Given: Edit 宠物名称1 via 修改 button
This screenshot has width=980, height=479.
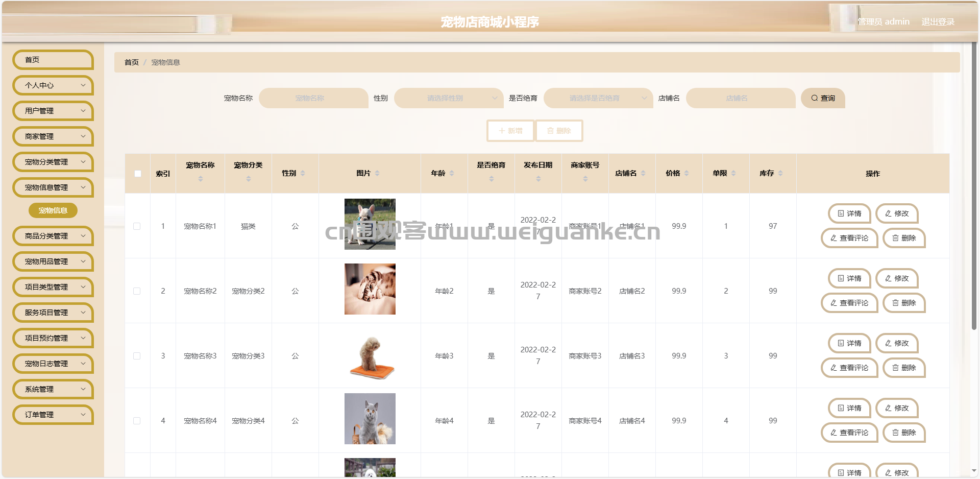Looking at the screenshot, I should pyautogui.click(x=897, y=213).
